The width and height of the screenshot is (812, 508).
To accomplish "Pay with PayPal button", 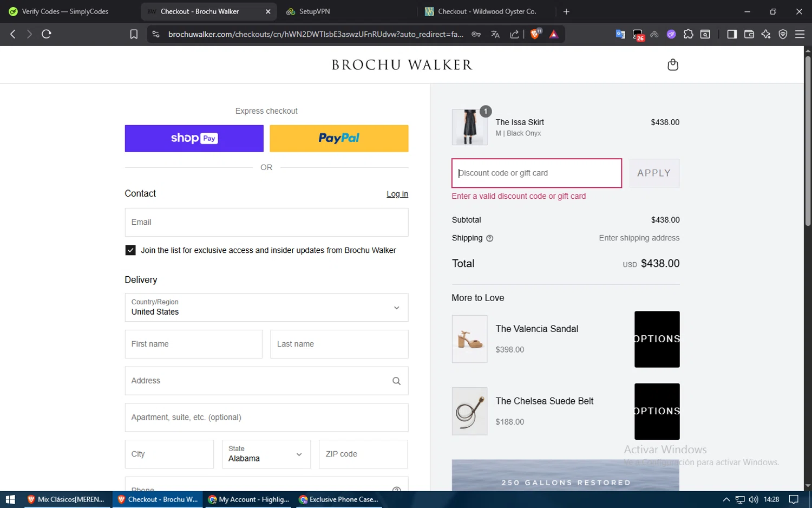I will coord(339,139).
